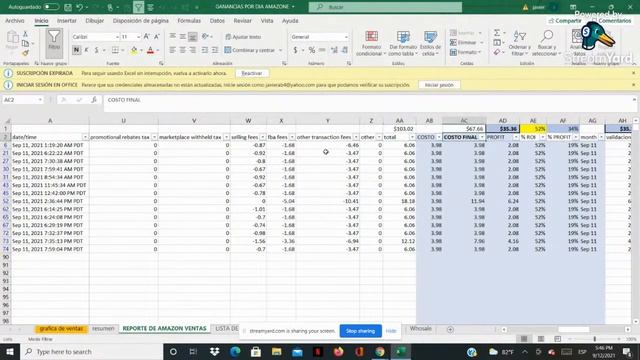
Task: Switch to page layout view icon
Action: (x=541, y=339)
